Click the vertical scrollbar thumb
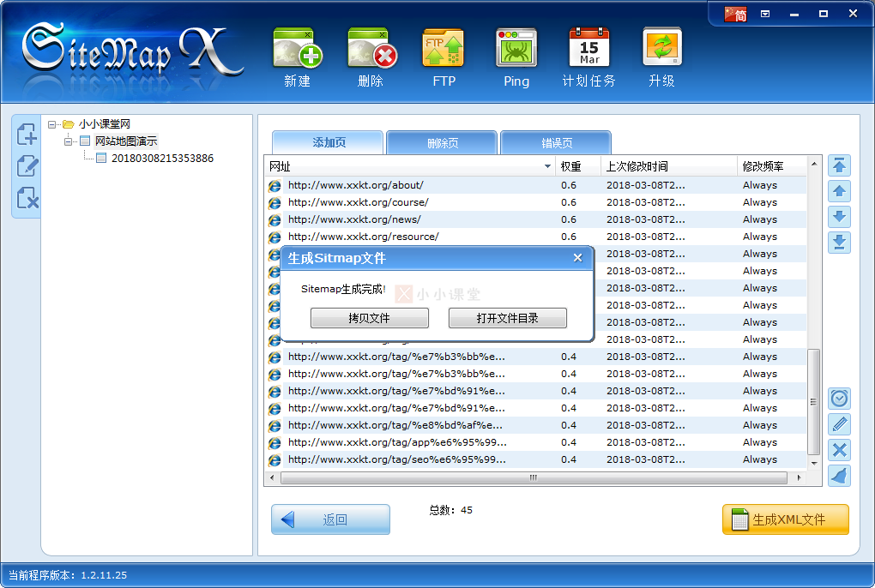This screenshot has width=875, height=588. pos(813,402)
